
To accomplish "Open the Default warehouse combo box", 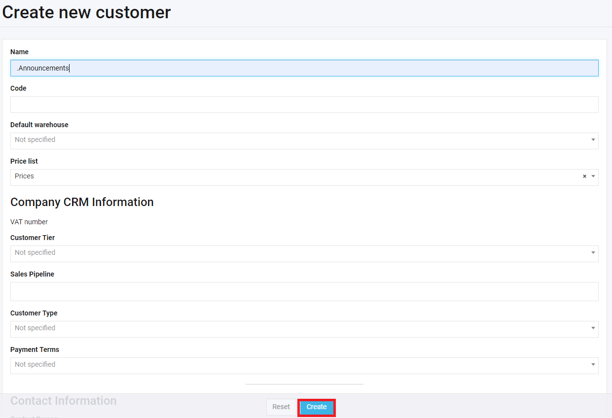I will click(300, 140).
